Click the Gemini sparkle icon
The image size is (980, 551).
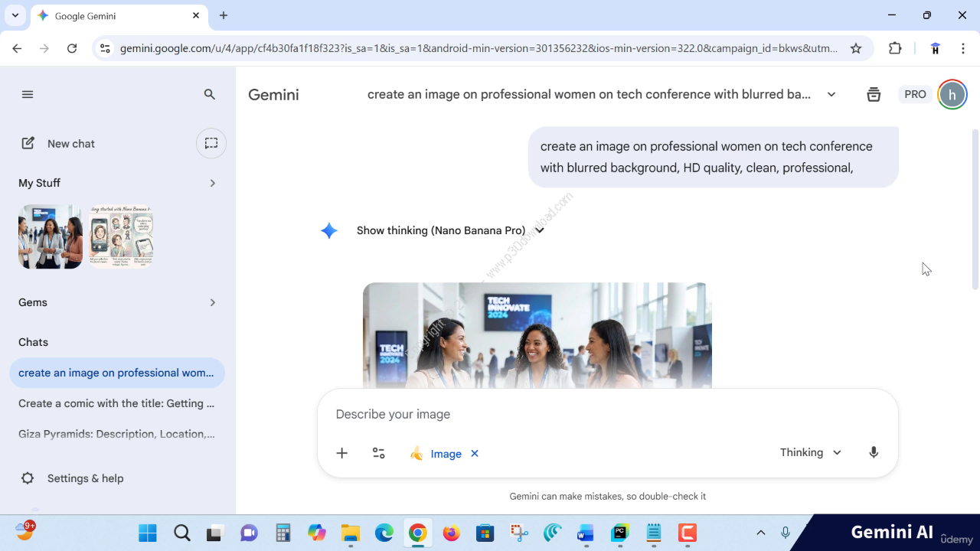point(329,230)
